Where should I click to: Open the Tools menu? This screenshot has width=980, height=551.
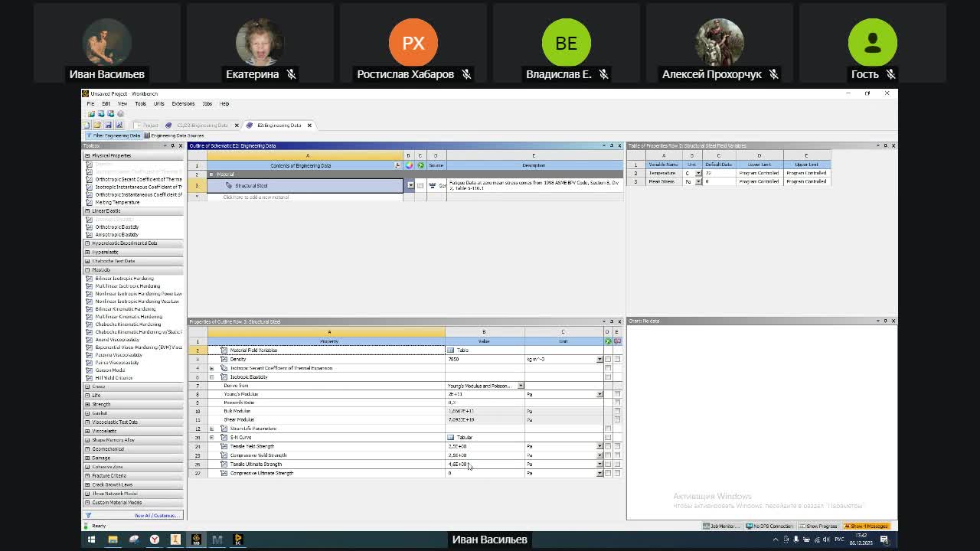click(x=140, y=103)
